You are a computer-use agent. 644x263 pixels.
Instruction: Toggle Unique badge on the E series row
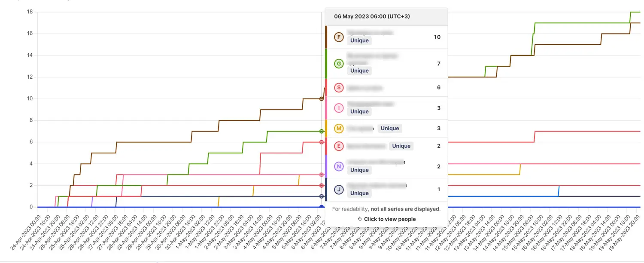[x=401, y=146]
